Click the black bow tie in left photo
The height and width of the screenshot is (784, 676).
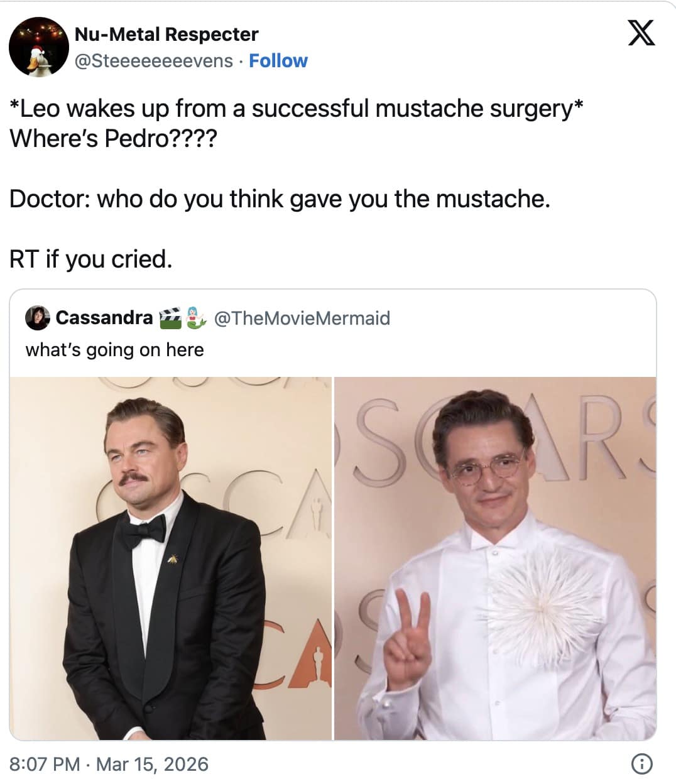pos(144,531)
